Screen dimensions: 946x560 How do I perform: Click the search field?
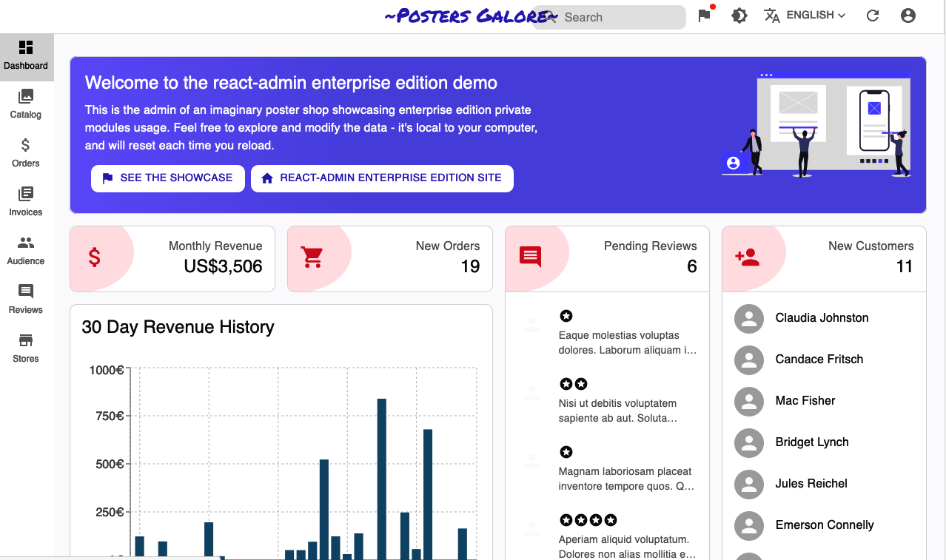609,17
